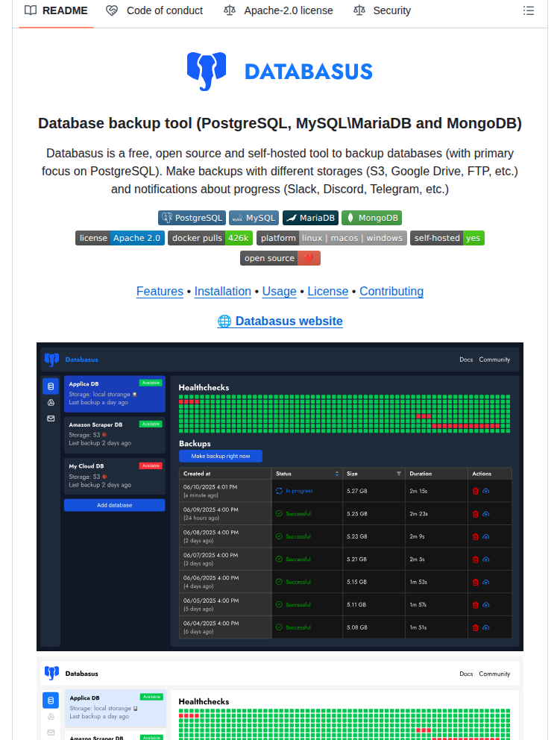The height and width of the screenshot is (740, 560).
Task: Click the In progress status icon
Action: [280, 491]
